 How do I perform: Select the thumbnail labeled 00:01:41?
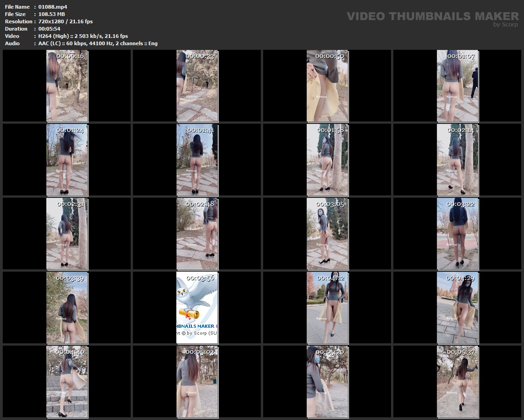[x=197, y=160]
